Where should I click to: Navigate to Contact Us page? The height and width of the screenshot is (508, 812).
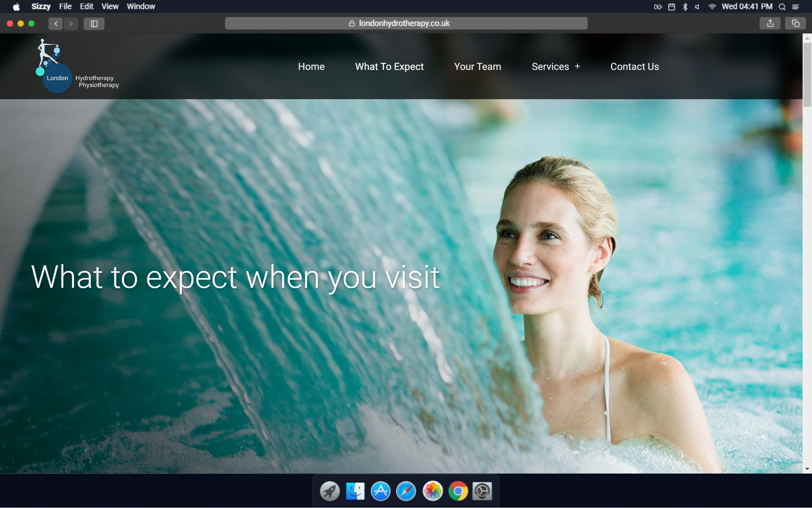[635, 67]
